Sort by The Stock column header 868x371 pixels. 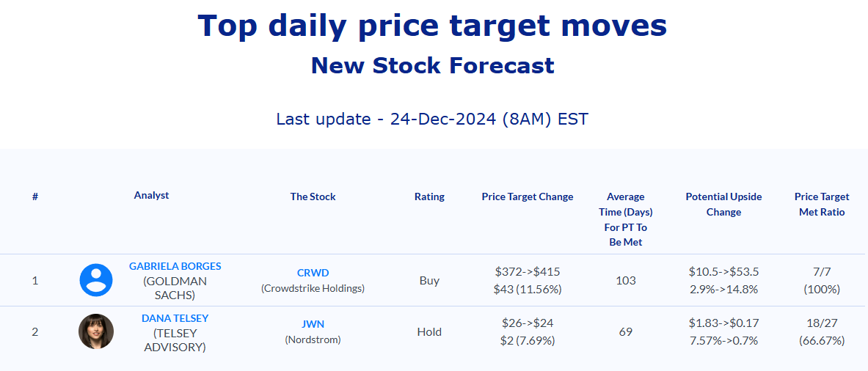pyautogui.click(x=313, y=196)
